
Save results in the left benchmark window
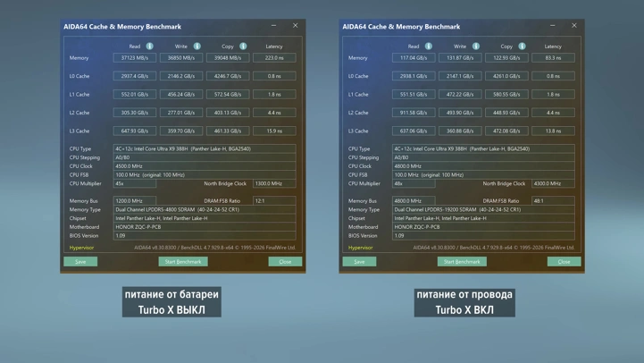(80, 261)
